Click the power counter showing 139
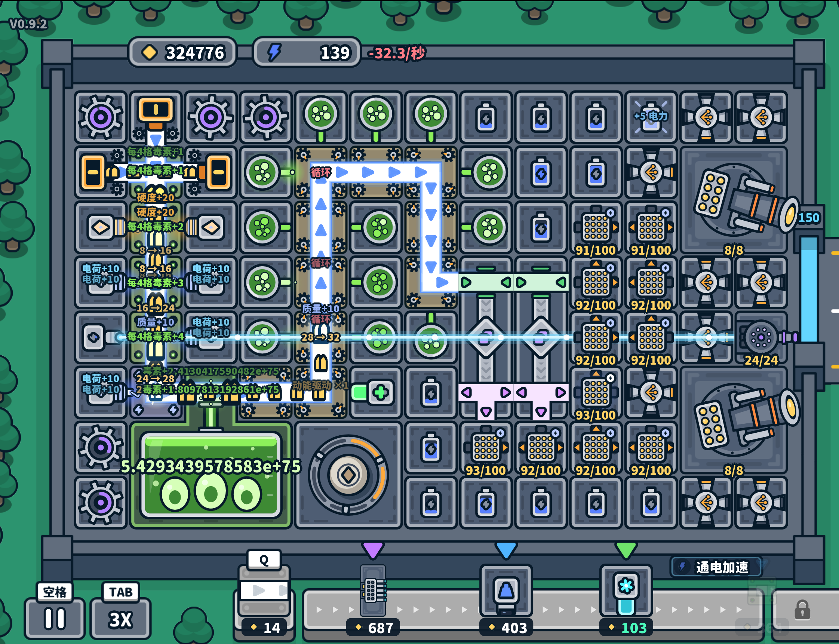Image resolution: width=839 pixels, height=644 pixels. [x=307, y=52]
